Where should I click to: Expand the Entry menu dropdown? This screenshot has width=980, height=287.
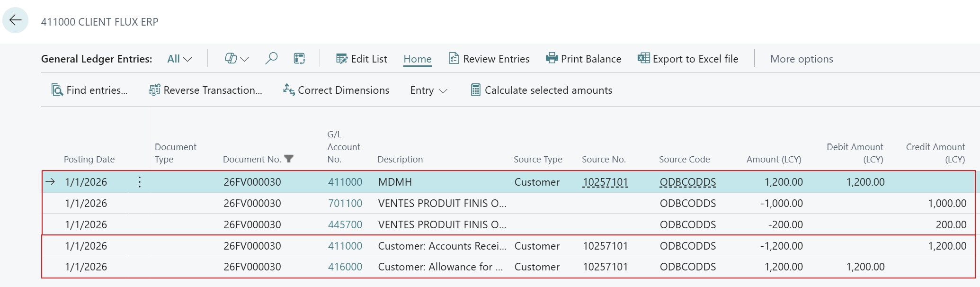(x=428, y=90)
